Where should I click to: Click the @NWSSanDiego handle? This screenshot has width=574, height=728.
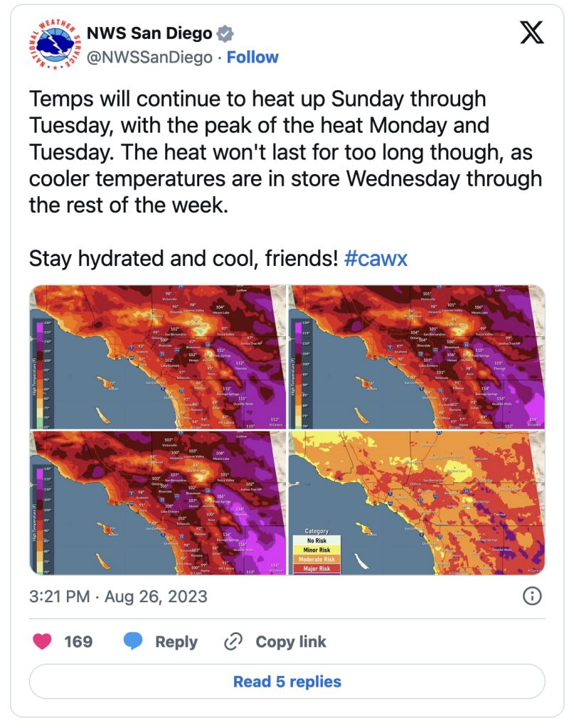149,57
